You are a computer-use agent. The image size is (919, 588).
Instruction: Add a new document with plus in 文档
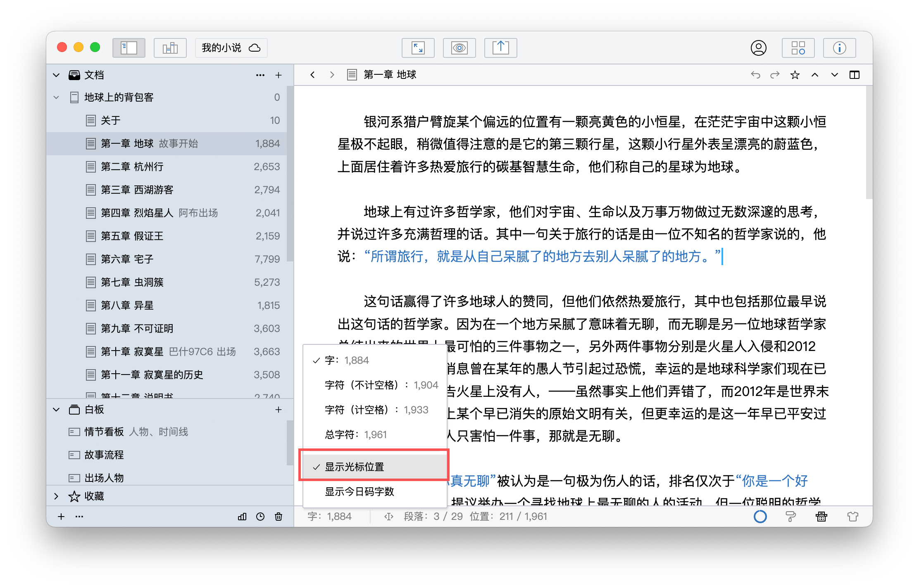click(x=279, y=75)
